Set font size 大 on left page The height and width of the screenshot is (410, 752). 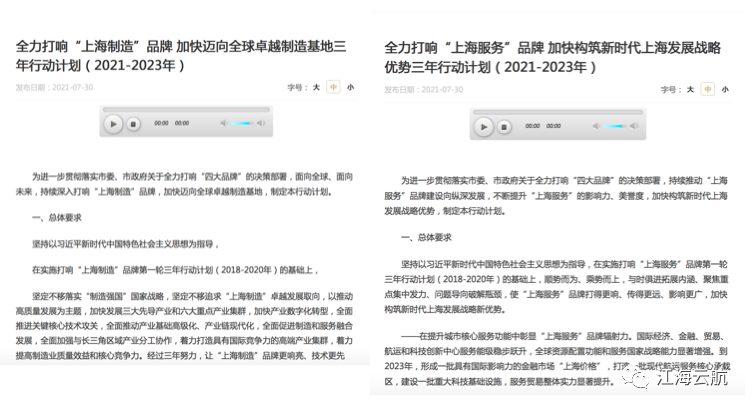pyautogui.click(x=316, y=87)
